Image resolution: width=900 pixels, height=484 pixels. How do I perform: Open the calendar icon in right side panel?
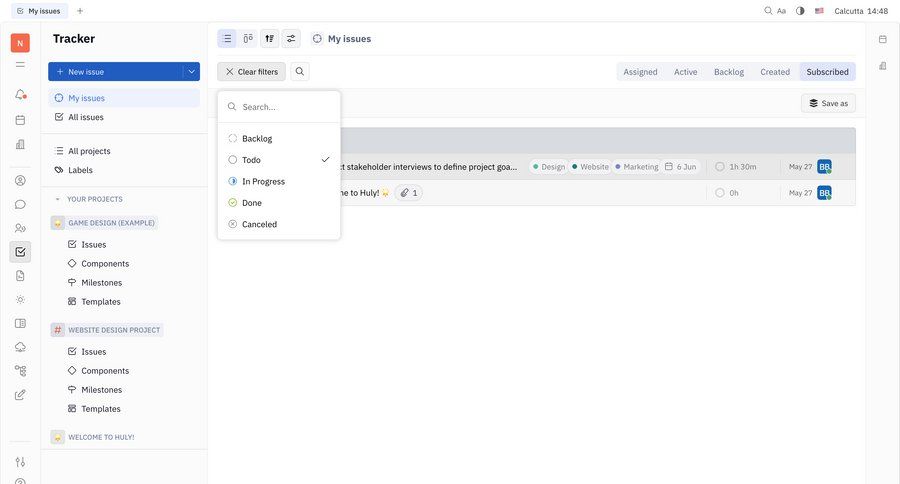[883, 39]
